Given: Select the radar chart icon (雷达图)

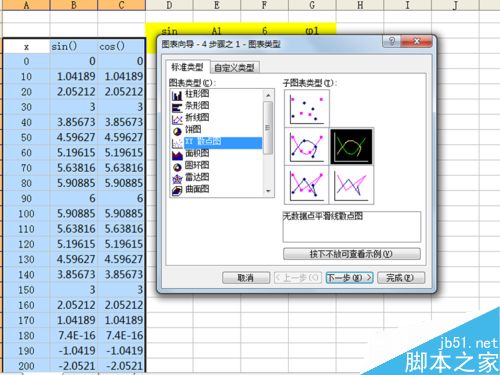Looking at the screenshot, I should click(177, 179).
